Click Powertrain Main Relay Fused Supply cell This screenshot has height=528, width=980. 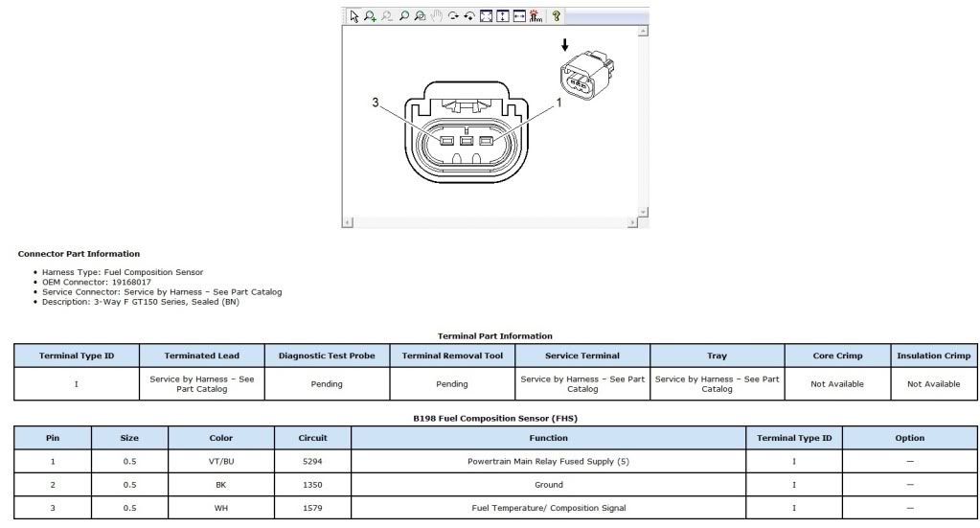point(549,462)
